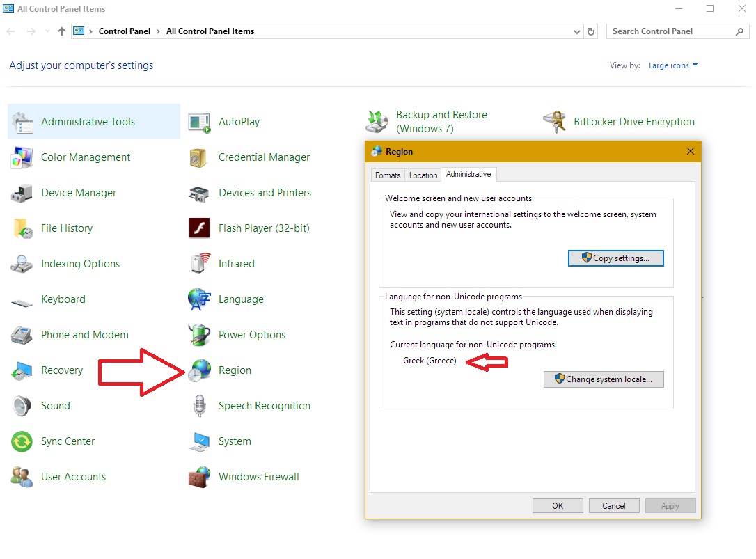756x559 pixels.
Task: Open Color Management icon
Action: [22, 158]
